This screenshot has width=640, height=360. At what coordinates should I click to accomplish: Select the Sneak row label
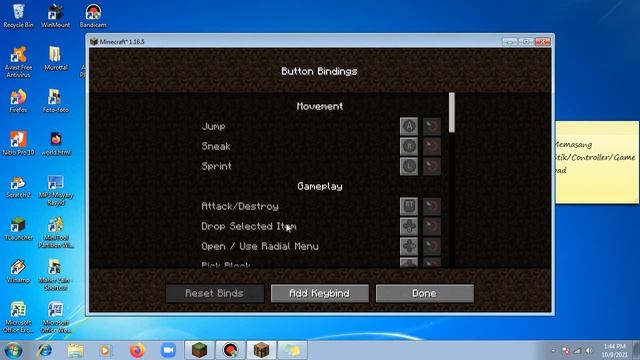tap(216, 146)
